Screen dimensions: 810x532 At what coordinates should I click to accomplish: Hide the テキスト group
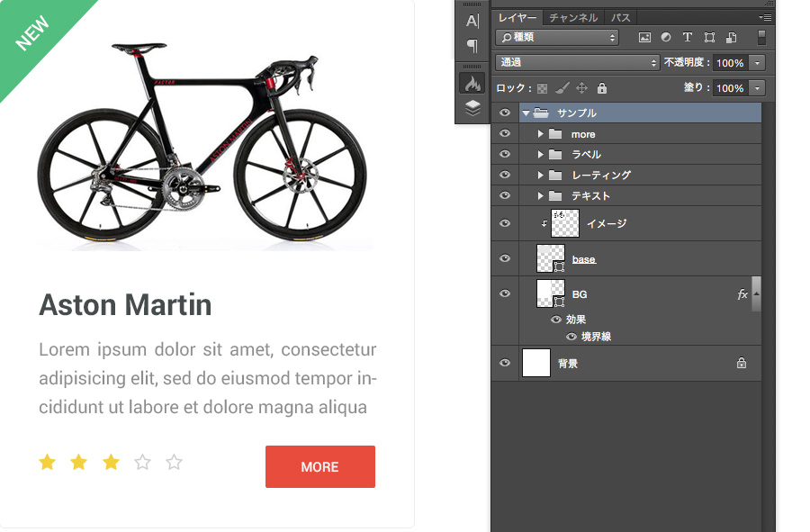pyautogui.click(x=505, y=195)
